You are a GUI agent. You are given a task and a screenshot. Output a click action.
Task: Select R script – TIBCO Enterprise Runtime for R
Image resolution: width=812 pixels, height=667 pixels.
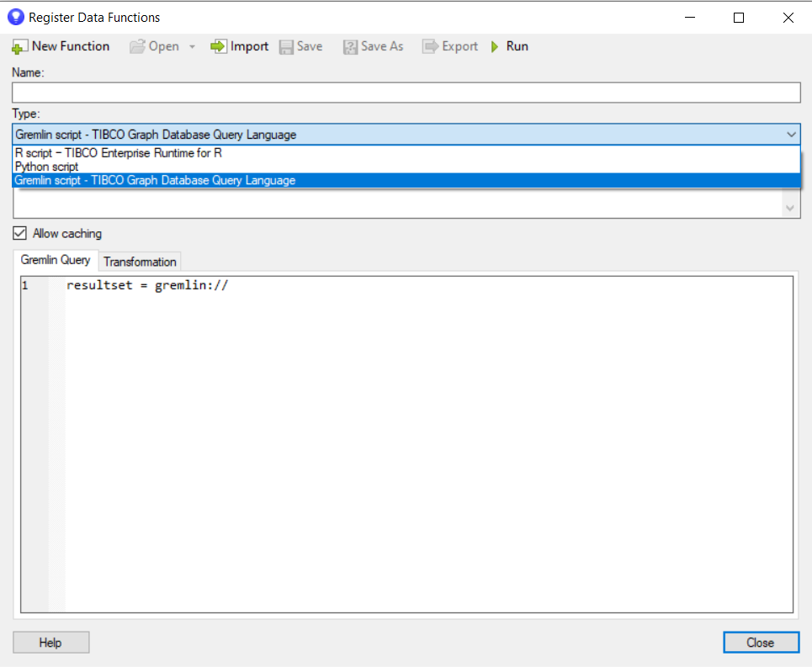(x=406, y=153)
